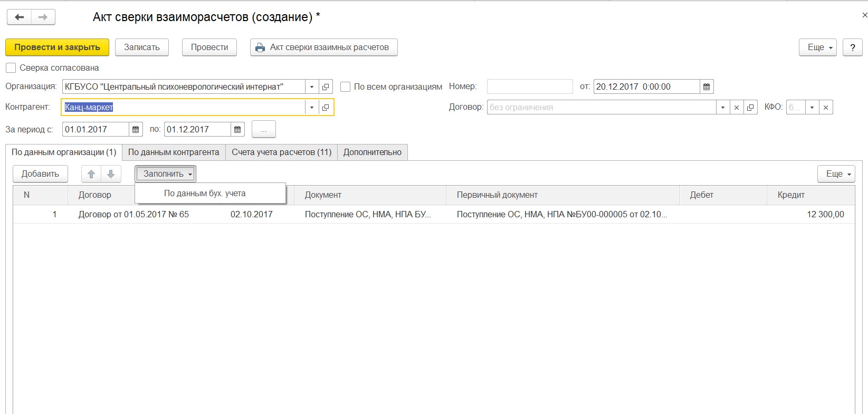Open the table's Еще menu
The height and width of the screenshot is (414, 868).
[x=836, y=174]
